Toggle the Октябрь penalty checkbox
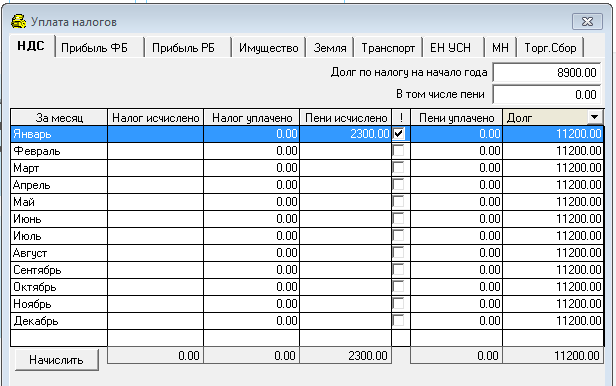616x386 pixels. tap(398, 287)
